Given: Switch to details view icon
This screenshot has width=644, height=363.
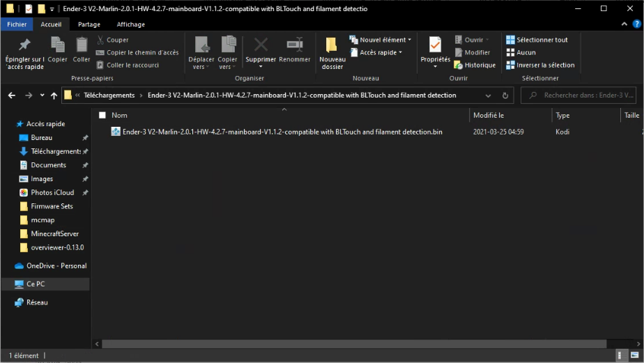Looking at the screenshot, I should click(x=622, y=355).
